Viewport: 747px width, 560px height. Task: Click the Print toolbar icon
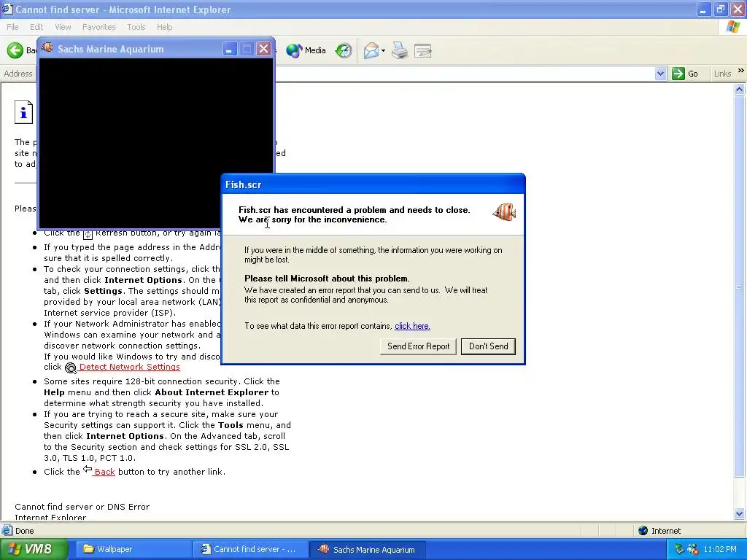click(400, 50)
